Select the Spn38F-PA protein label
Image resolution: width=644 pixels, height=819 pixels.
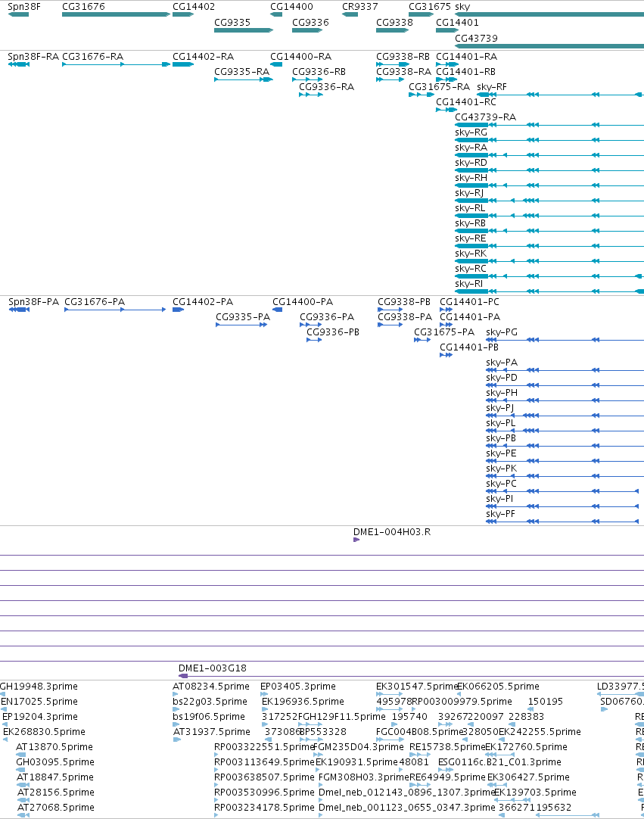click(33, 302)
